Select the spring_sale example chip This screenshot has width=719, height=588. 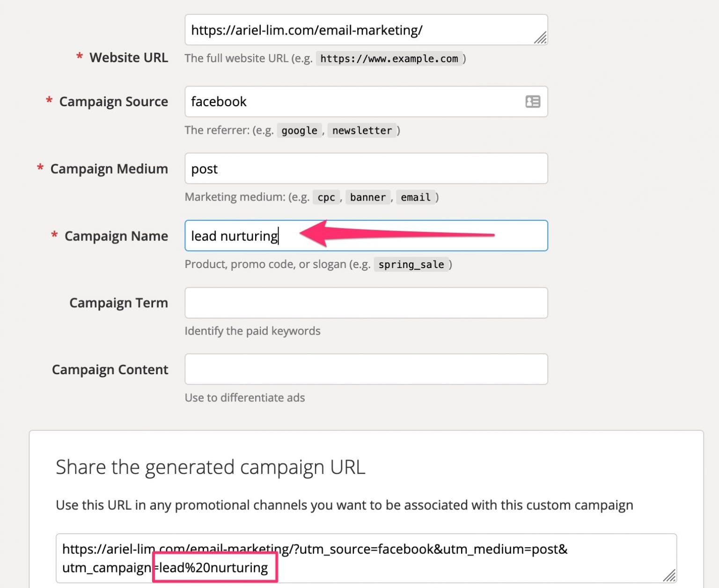tap(411, 264)
